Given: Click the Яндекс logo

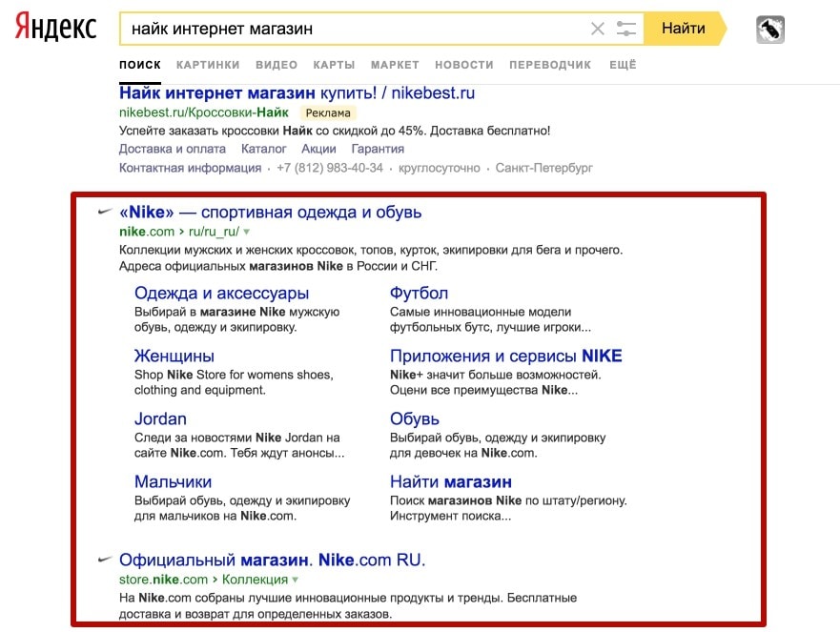Looking at the screenshot, I should [x=56, y=28].
